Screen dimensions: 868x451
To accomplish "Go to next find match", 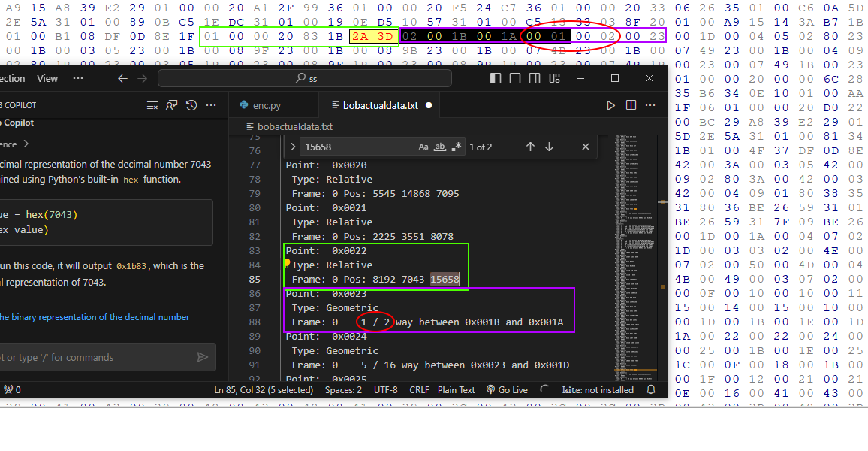I will click(x=549, y=147).
